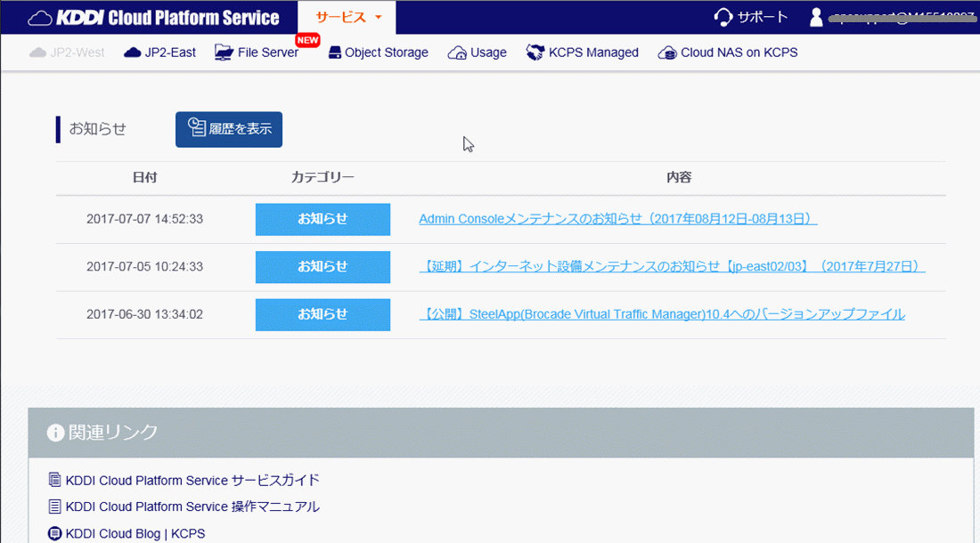Image resolution: width=980 pixels, height=543 pixels.
Task: Open 【延期】インターネット設備メンテナンス link
Action: [x=672, y=266]
